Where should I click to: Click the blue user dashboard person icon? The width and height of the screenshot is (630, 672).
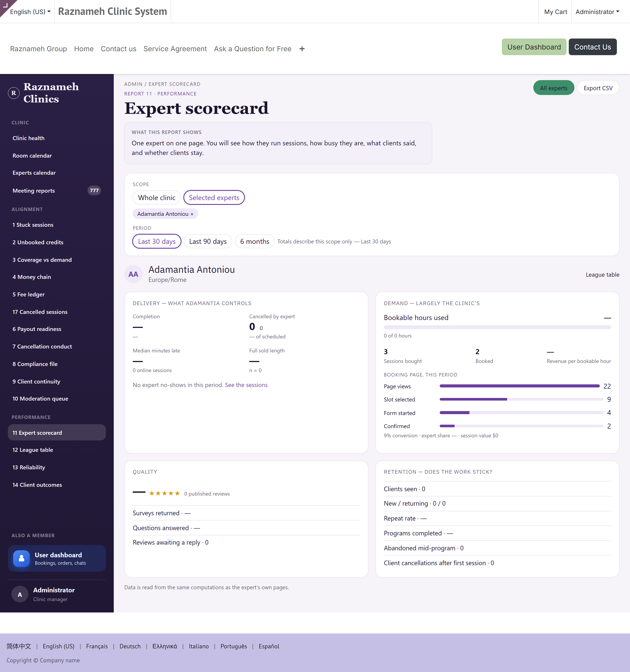(x=21, y=558)
